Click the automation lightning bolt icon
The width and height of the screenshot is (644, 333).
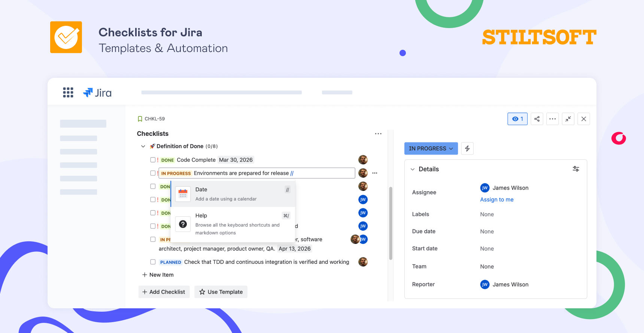467,149
